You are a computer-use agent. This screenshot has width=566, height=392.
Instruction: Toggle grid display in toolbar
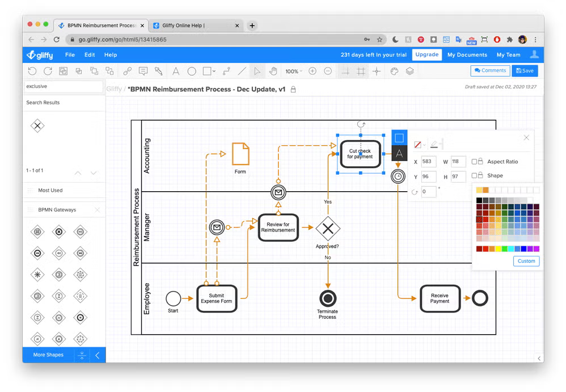coord(361,71)
